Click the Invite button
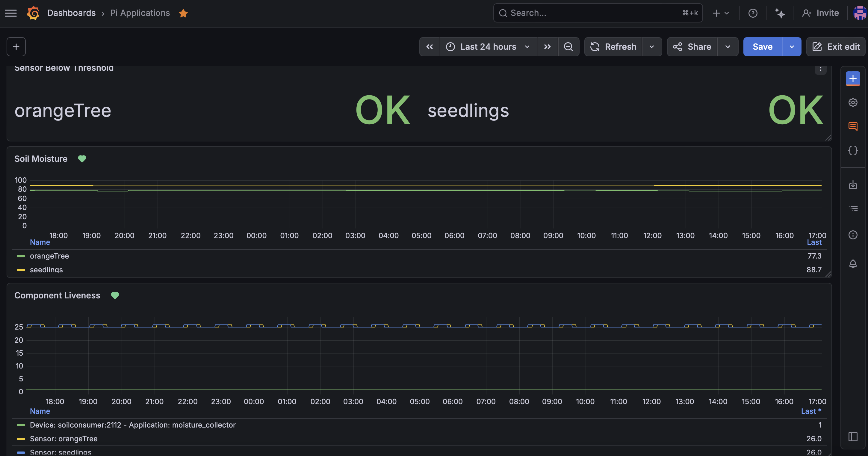868x456 pixels. [820, 13]
